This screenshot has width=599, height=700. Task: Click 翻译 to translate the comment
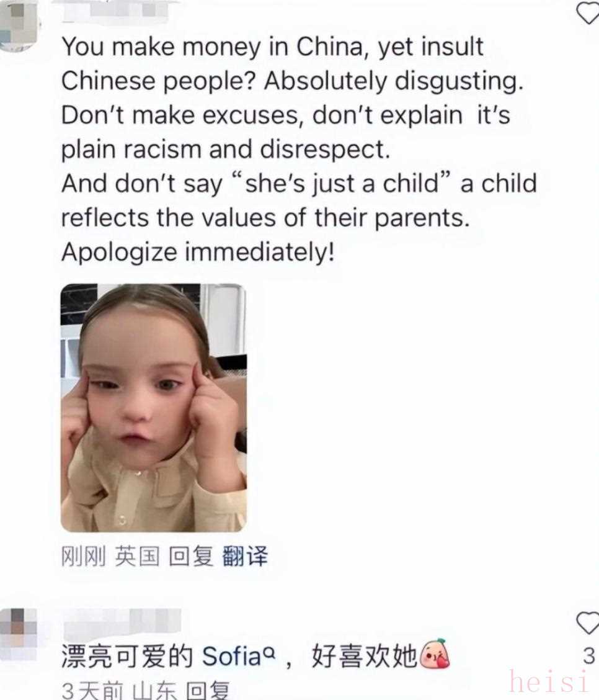[245, 556]
